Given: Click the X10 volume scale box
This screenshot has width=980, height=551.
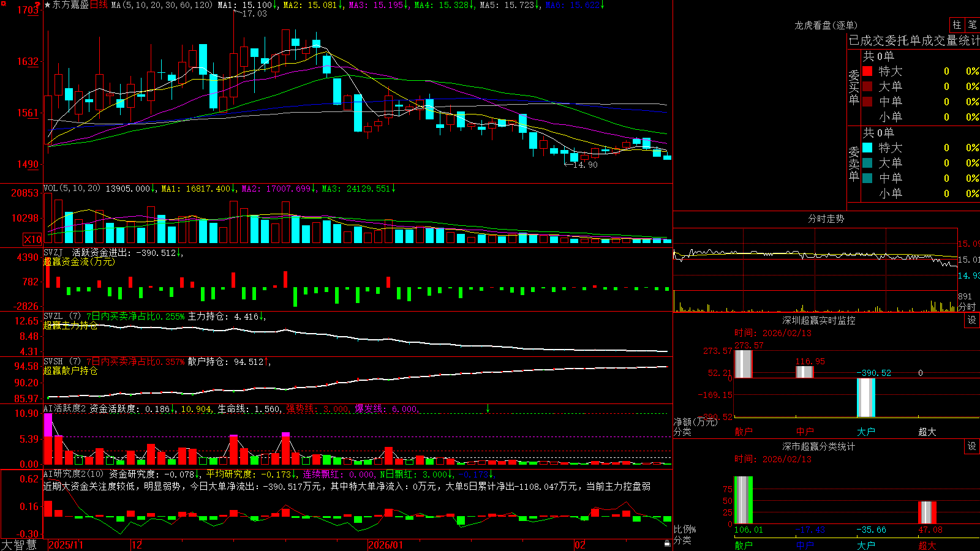Looking at the screenshot, I should click(x=32, y=239).
